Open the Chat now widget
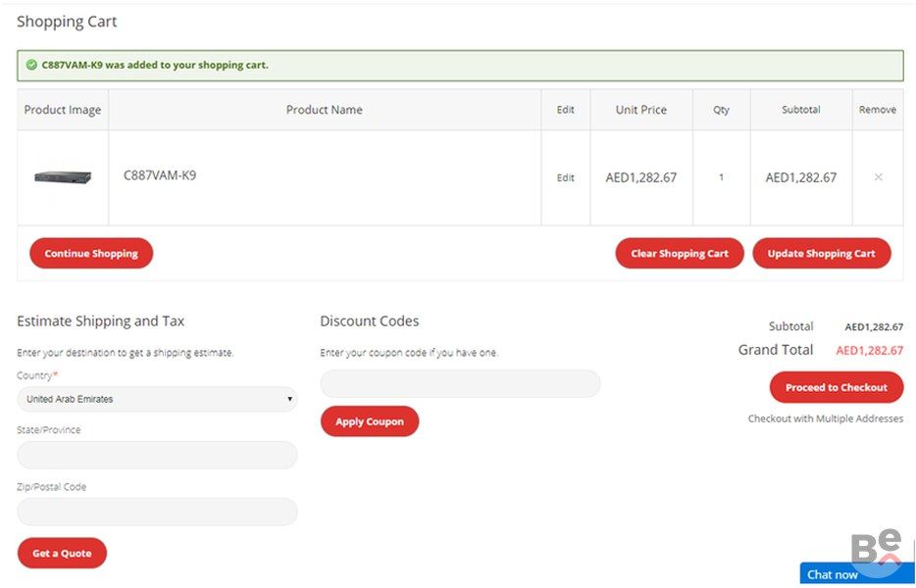This screenshot has height=588, width=916. (x=833, y=574)
